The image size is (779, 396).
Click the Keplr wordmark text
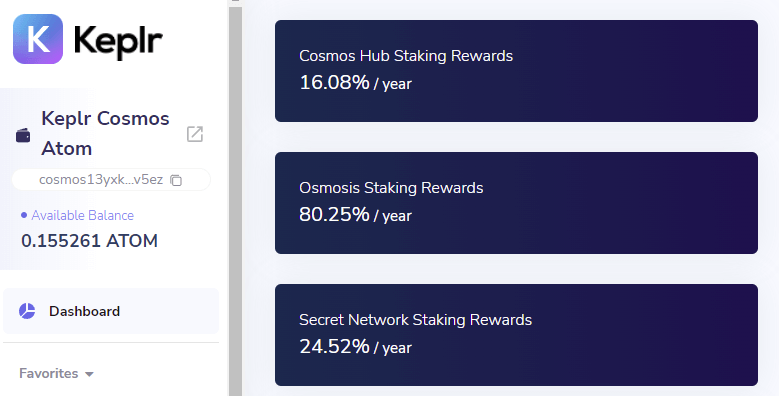pyautogui.click(x=118, y=42)
